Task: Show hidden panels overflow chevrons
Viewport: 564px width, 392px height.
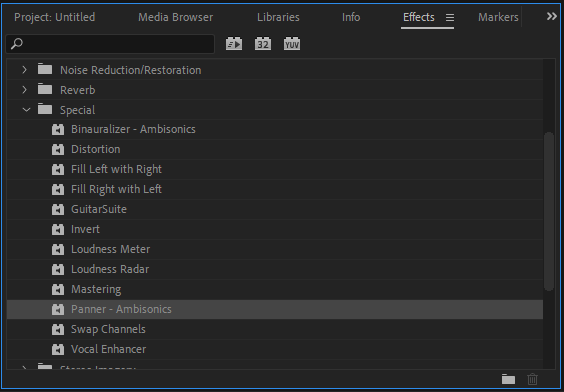Action: click(551, 16)
